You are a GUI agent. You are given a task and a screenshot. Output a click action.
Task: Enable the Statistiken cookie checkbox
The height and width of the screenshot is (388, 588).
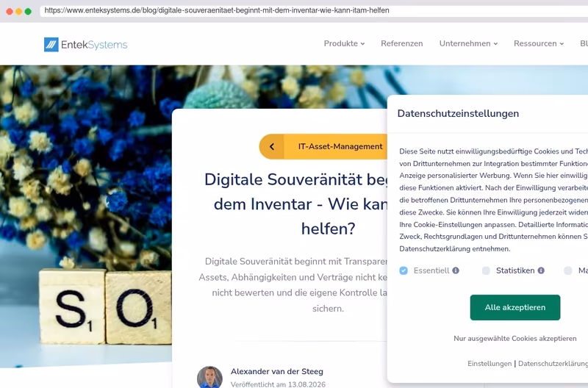point(486,270)
